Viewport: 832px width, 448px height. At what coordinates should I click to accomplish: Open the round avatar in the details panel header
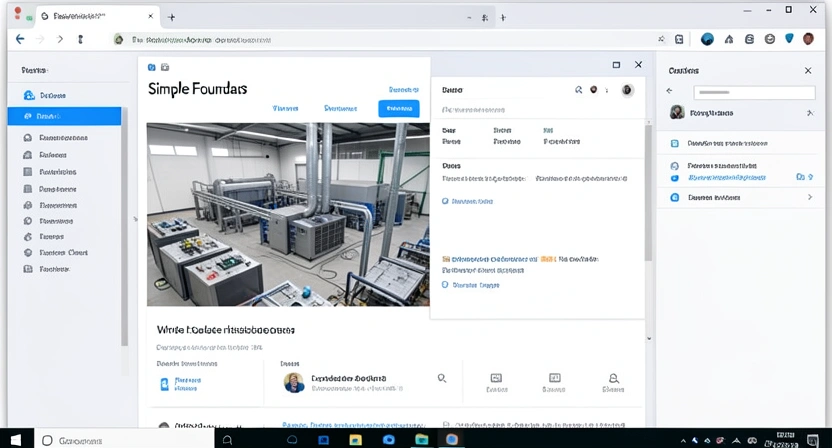(x=627, y=90)
